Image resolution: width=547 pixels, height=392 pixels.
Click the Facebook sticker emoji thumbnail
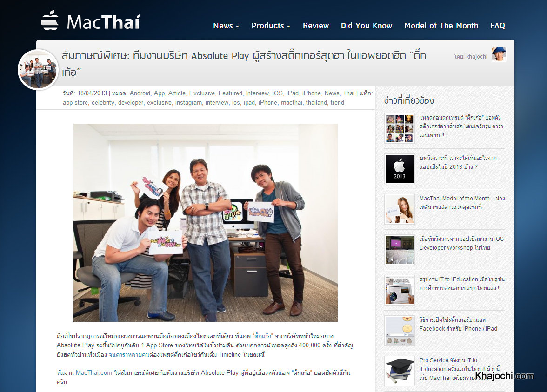(x=400, y=331)
